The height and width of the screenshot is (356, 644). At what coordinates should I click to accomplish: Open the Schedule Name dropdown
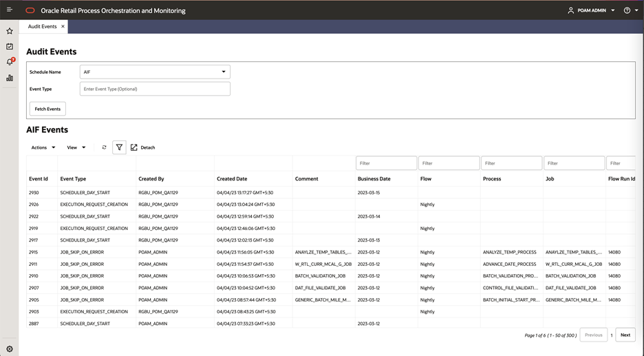155,72
